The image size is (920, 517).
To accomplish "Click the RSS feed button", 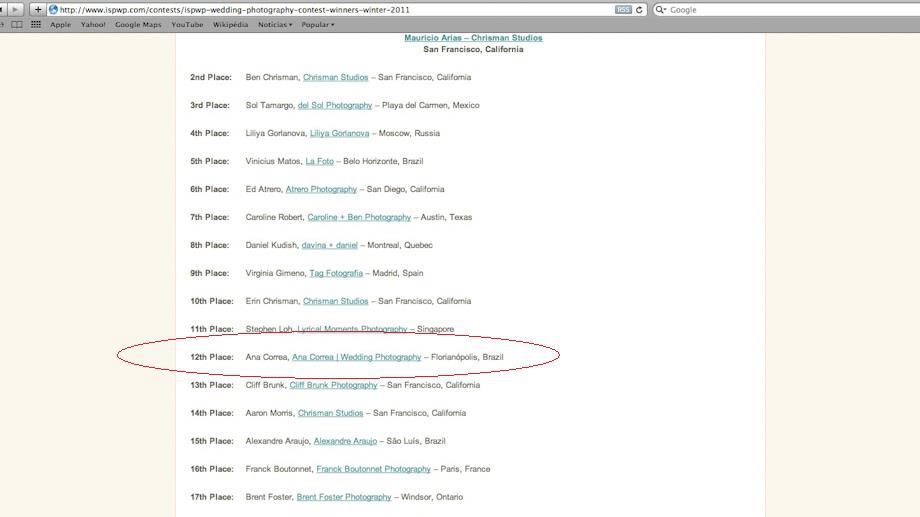I will [623, 9].
